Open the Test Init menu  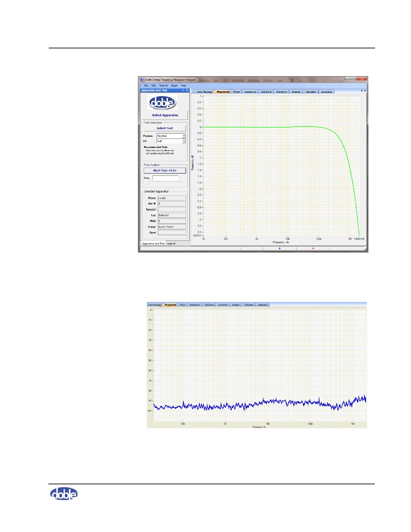tap(163, 86)
